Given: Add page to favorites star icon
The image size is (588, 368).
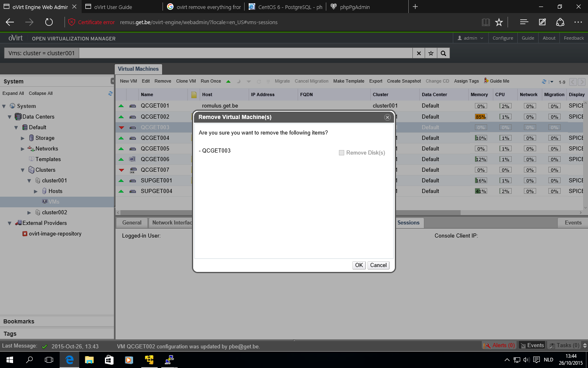Looking at the screenshot, I should [499, 22].
